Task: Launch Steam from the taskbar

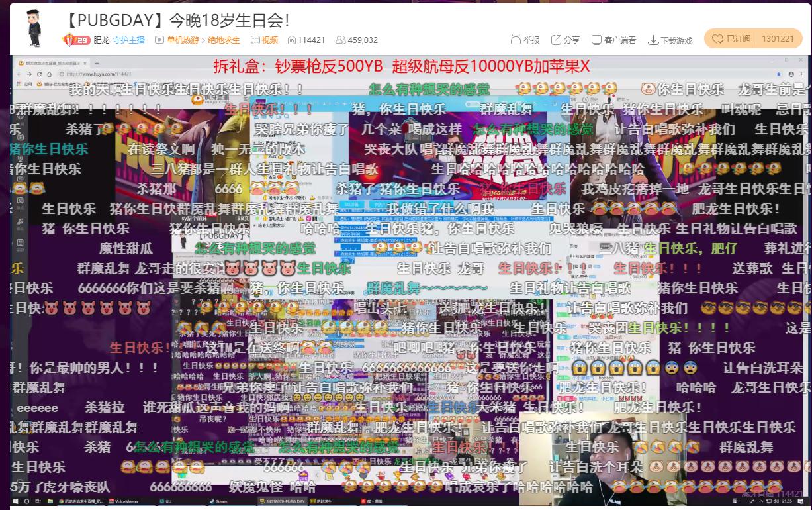Action: (x=218, y=502)
